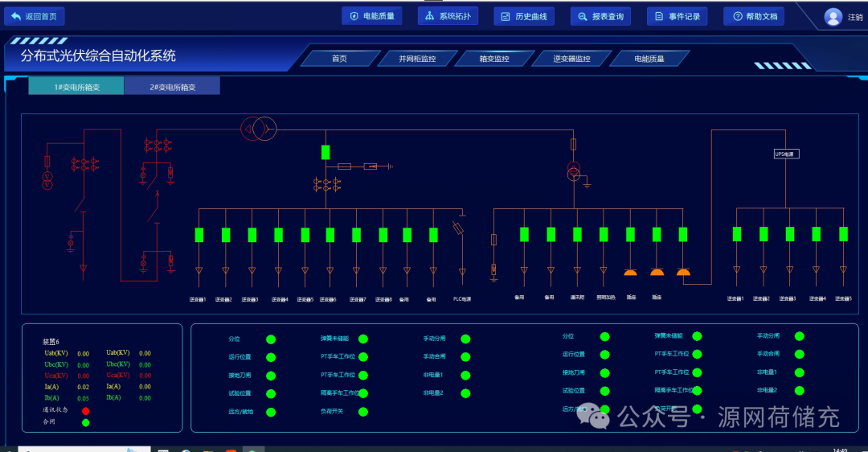868x452 pixels.
Task: Click 运行位置 indicator in right status panel
Action: pos(605,355)
